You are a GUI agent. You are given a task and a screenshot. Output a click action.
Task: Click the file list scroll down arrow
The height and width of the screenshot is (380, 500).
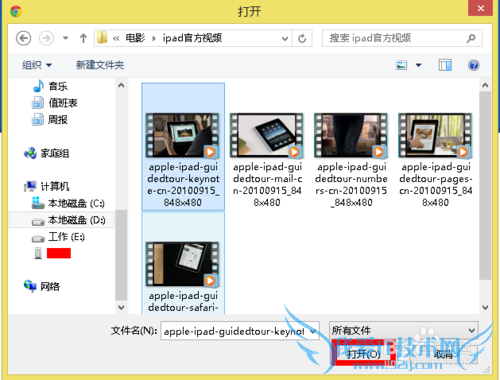485,307
